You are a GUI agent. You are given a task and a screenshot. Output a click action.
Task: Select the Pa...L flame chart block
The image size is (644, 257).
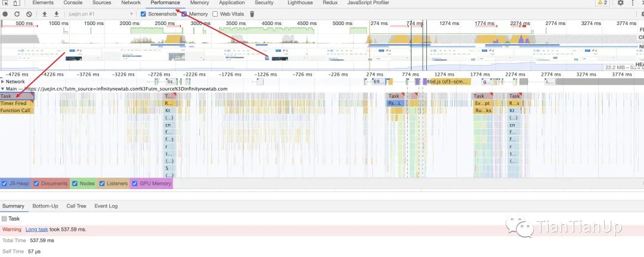pos(395,104)
